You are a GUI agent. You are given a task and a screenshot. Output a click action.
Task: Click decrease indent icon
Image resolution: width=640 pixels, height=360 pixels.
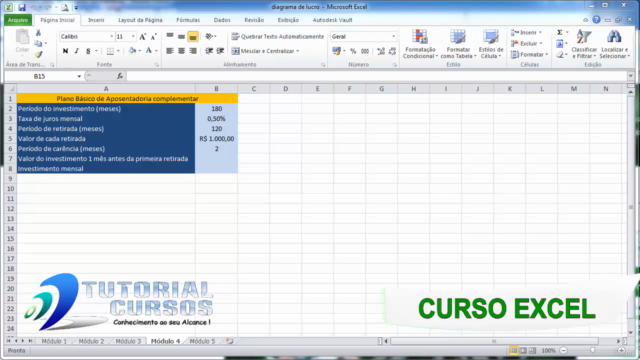tap(209, 51)
